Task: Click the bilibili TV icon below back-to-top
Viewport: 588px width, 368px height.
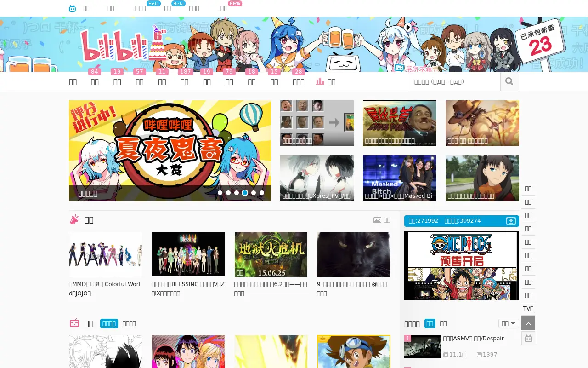Action: click(528, 338)
